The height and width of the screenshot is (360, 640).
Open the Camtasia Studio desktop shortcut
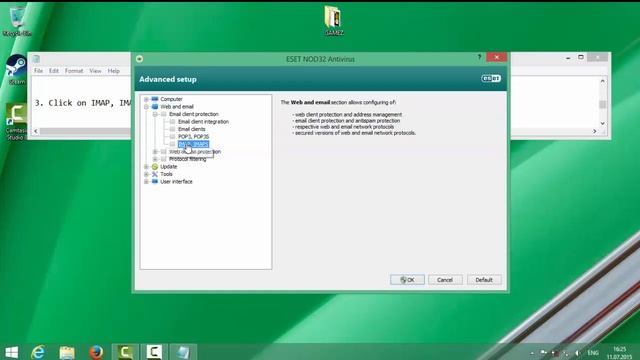(16, 122)
